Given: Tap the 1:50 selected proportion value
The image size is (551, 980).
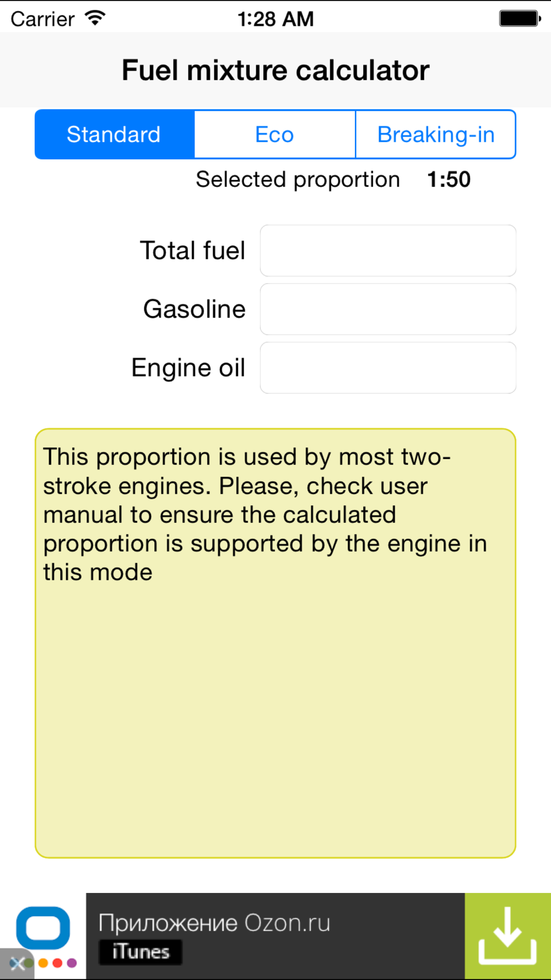Looking at the screenshot, I should (x=449, y=180).
